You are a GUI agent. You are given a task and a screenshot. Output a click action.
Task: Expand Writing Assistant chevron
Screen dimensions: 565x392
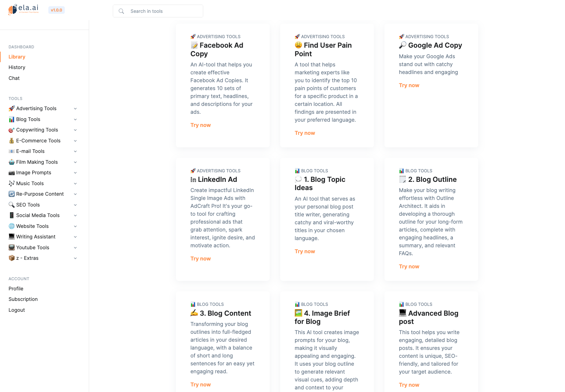(x=75, y=237)
